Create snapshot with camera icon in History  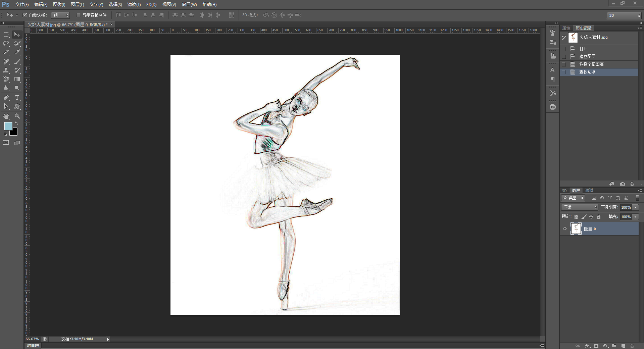click(x=623, y=184)
